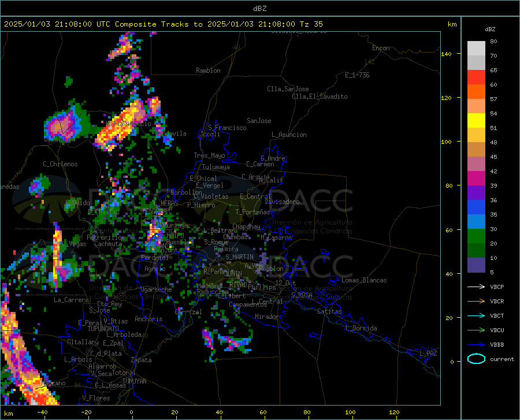520x420 pixels.
Task: Click the TUNUYAN label on map
Action: (134, 381)
